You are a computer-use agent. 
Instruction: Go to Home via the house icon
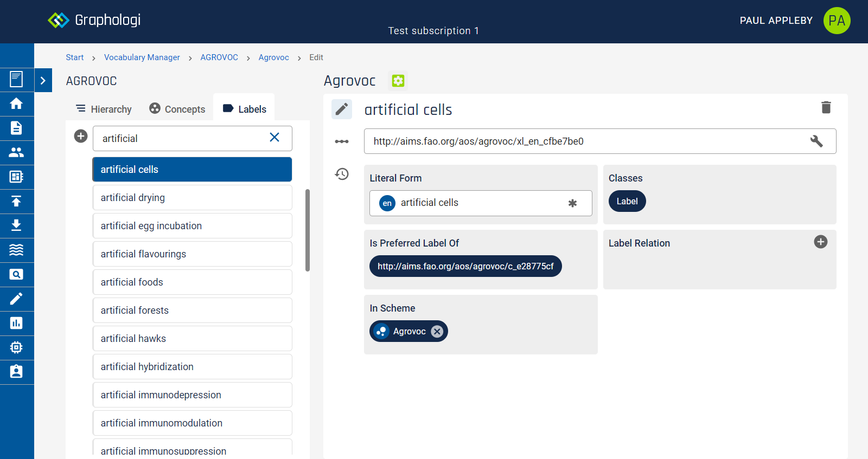16,104
